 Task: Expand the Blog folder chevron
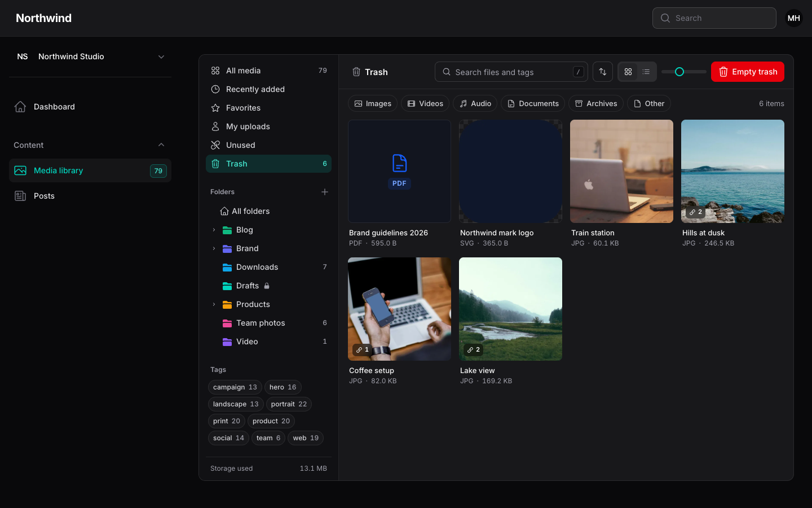[x=214, y=230]
